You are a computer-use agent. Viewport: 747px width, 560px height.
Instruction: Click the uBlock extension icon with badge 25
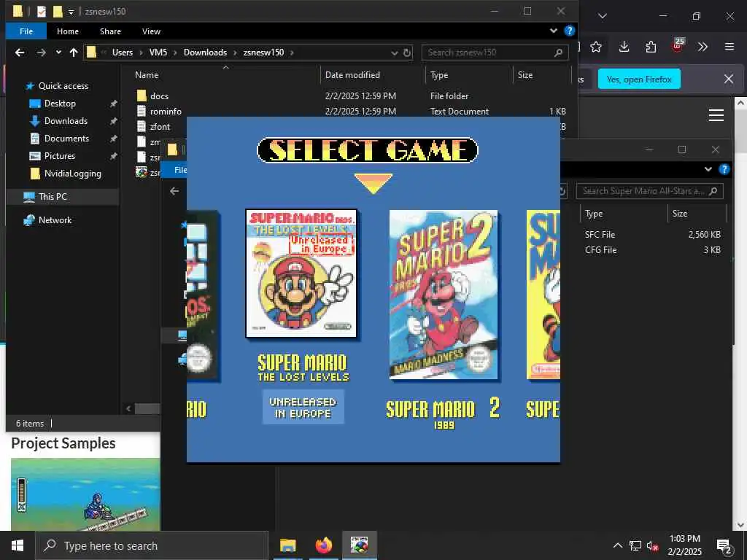(x=677, y=46)
